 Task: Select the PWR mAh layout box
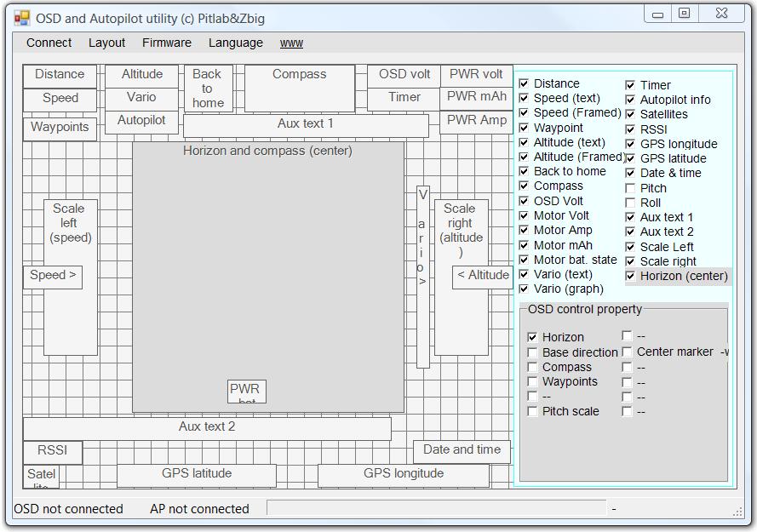tap(477, 99)
